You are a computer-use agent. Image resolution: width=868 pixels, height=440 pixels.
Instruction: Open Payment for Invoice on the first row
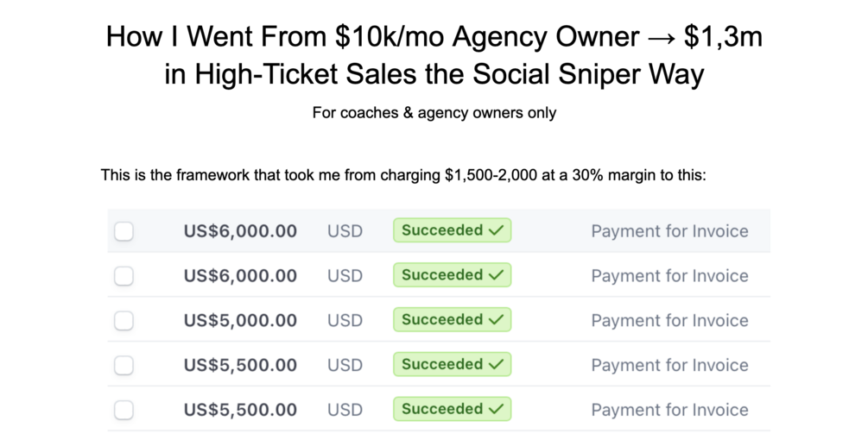[669, 231]
